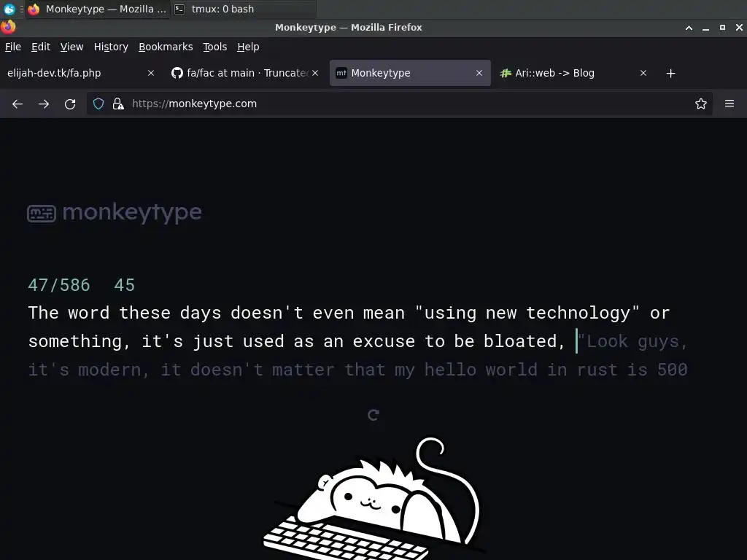Image resolution: width=747 pixels, height=560 pixels.
Task: Open the Help menu
Action: pos(248,47)
